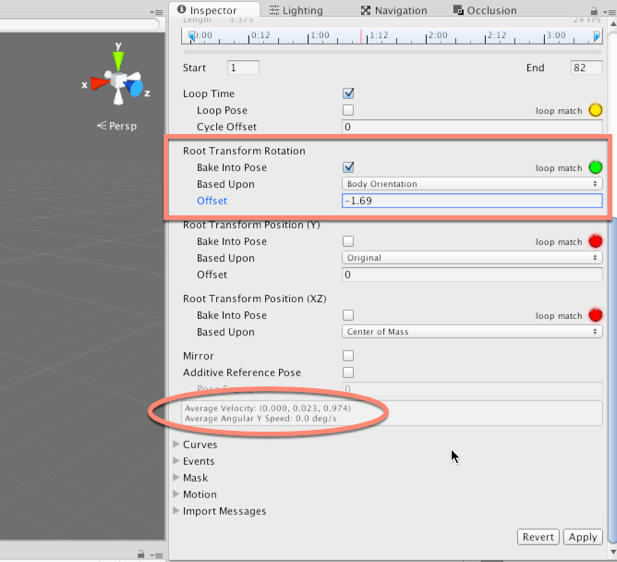Enable the Loop Pose checkbox

348,110
